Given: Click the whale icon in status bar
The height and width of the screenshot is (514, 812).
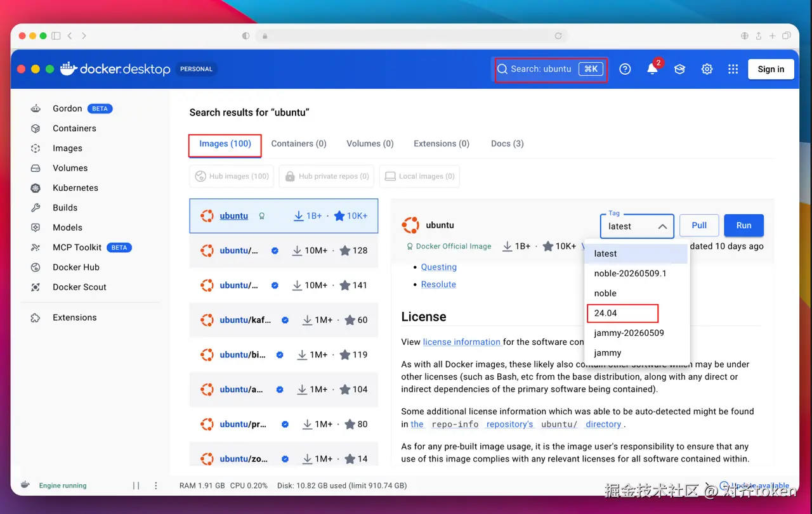Looking at the screenshot, I should coord(25,485).
